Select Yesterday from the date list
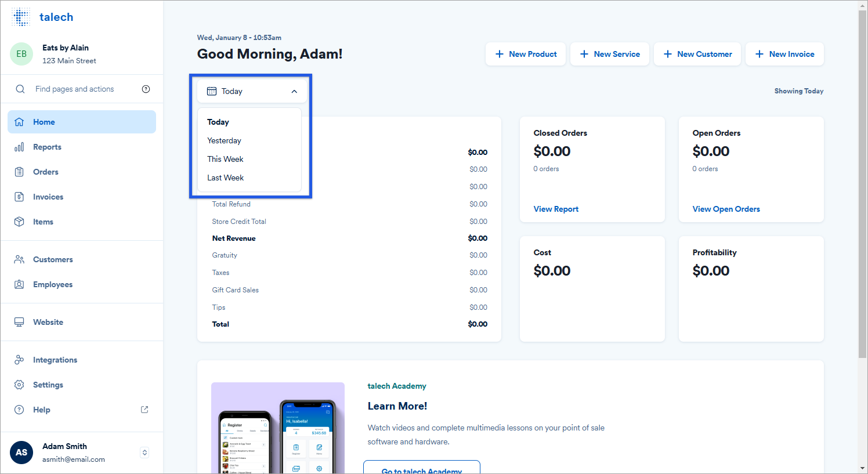 click(224, 141)
